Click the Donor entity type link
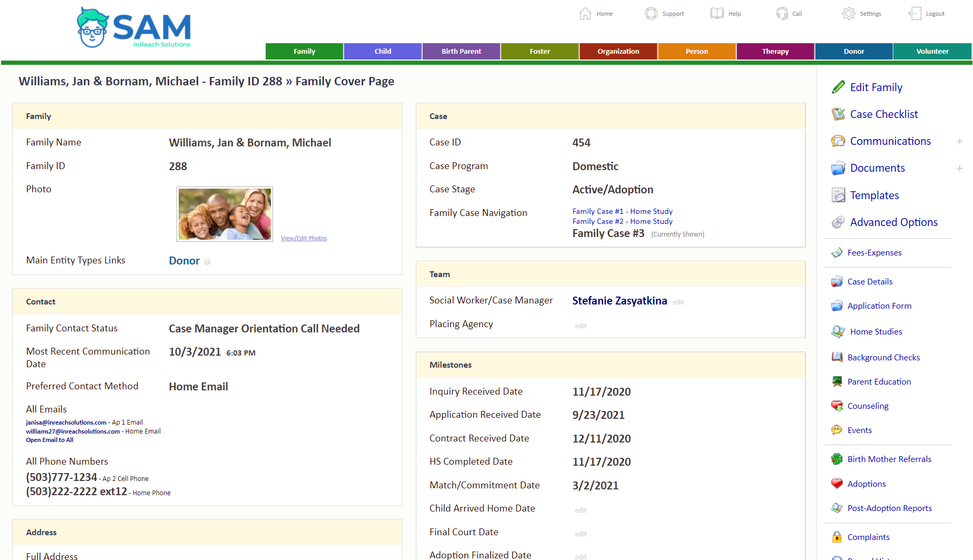The height and width of the screenshot is (560, 973). click(x=184, y=261)
